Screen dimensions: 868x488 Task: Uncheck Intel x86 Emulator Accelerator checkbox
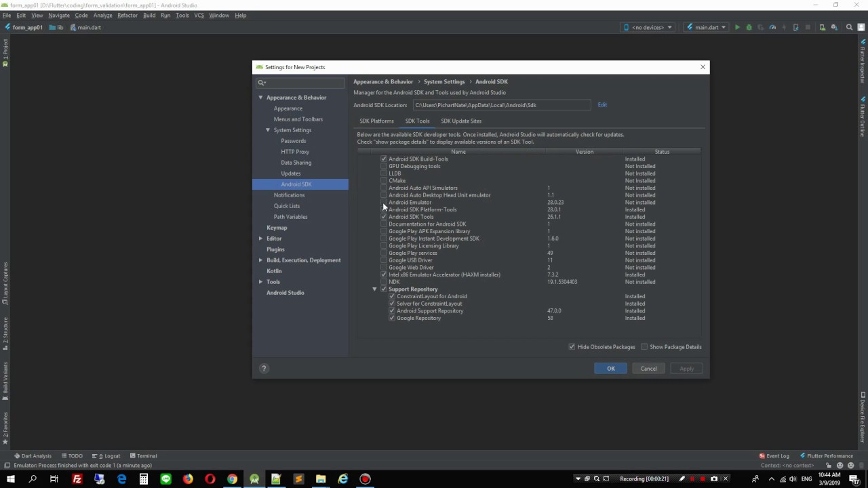pos(384,274)
